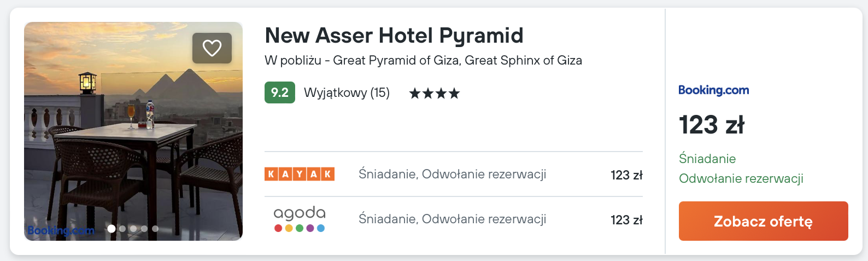Go to the last photo carousel dot
Viewport: 868px width, 261px height.
pos(155,229)
